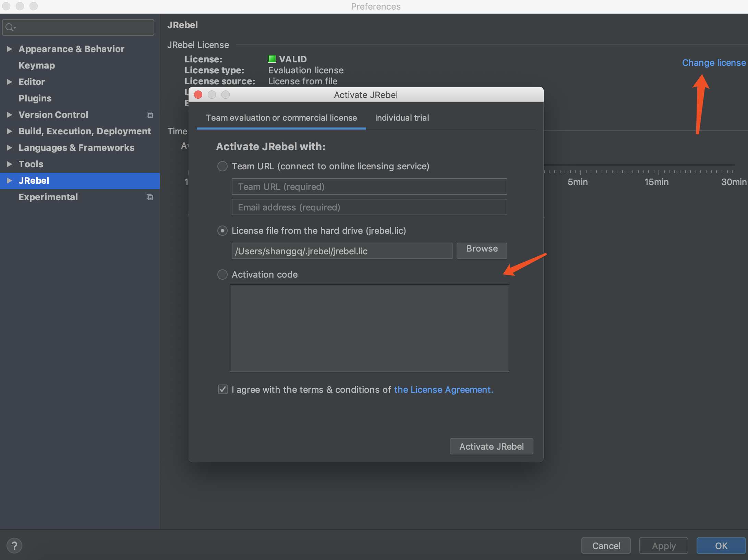The width and height of the screenshot is (748, 560).
Task: Open the License Agreement link
Action: (x=444, y=390)
